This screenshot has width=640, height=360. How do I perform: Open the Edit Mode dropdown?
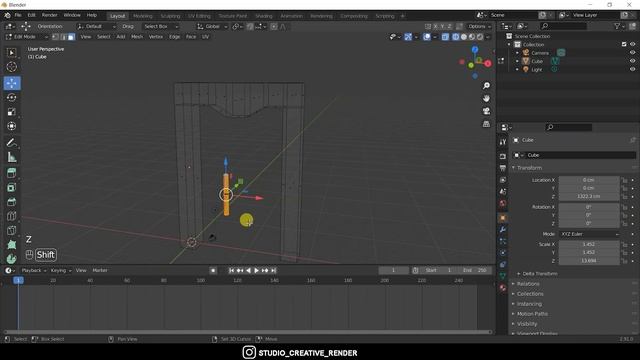27,37
